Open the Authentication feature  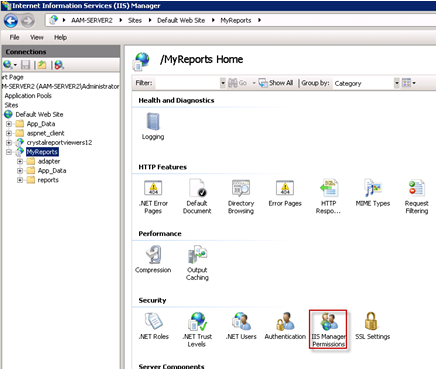pos(285,326)
